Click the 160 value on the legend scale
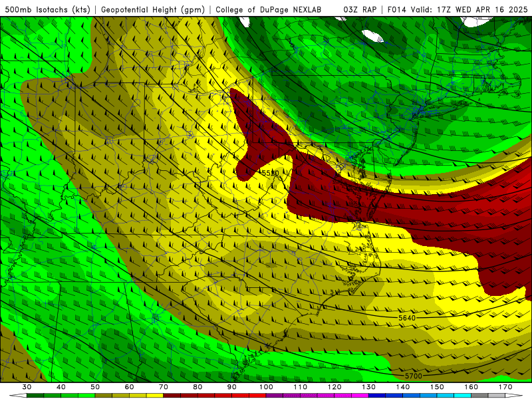The image size is (532, 399). 471,387
